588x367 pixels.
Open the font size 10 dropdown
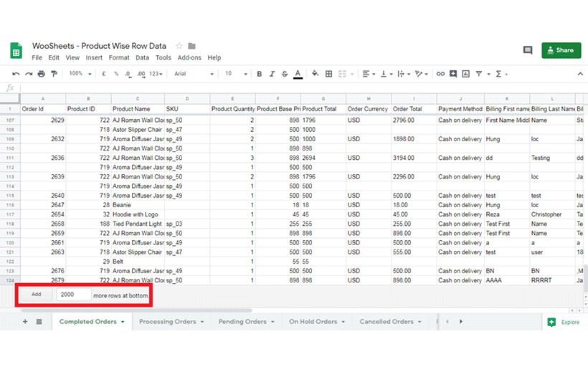click(236, 74)
